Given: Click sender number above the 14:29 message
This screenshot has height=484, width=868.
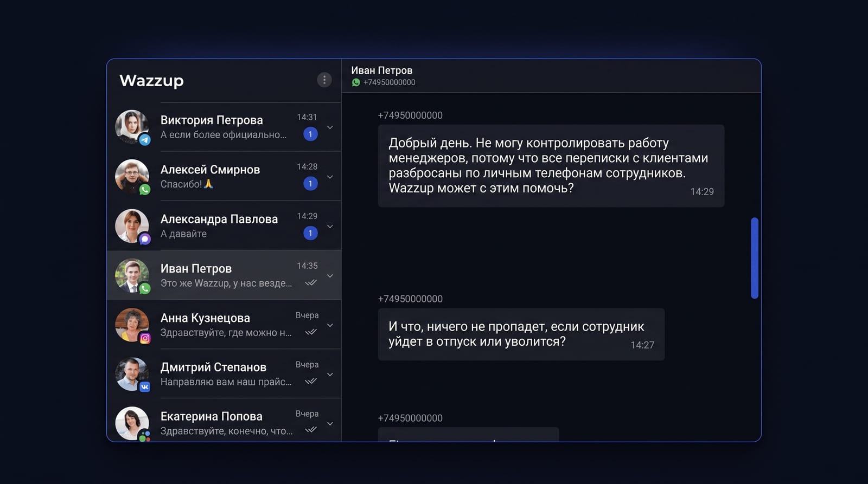Looking at the screenshot, I should [x=410, y=115].
